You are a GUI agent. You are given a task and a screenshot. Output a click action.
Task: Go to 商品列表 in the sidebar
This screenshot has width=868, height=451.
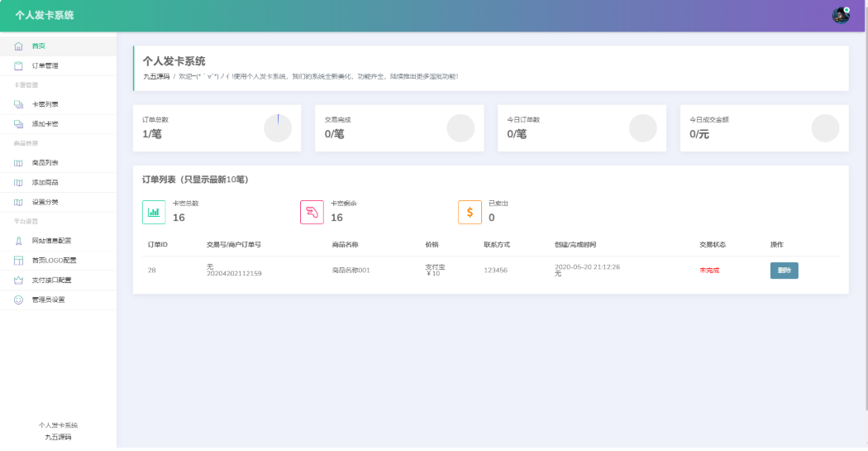[45, 163]
